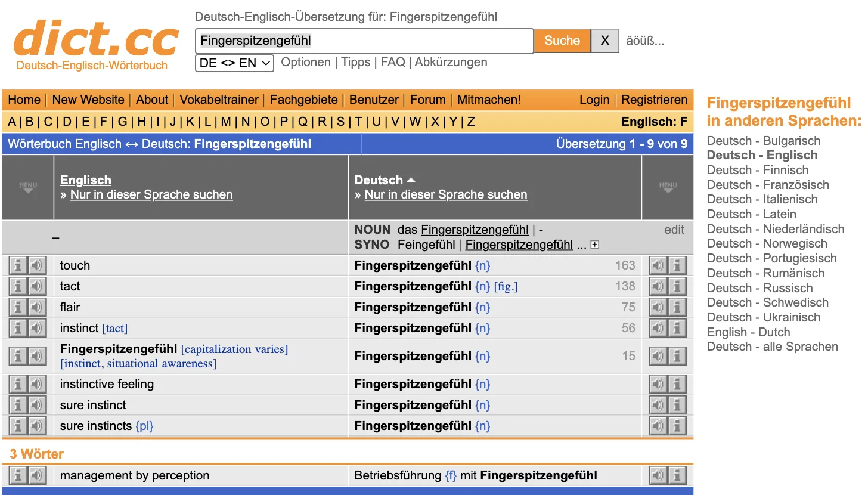Open right-side info icon in 'sure instinct' row

[x=677, y=405]
